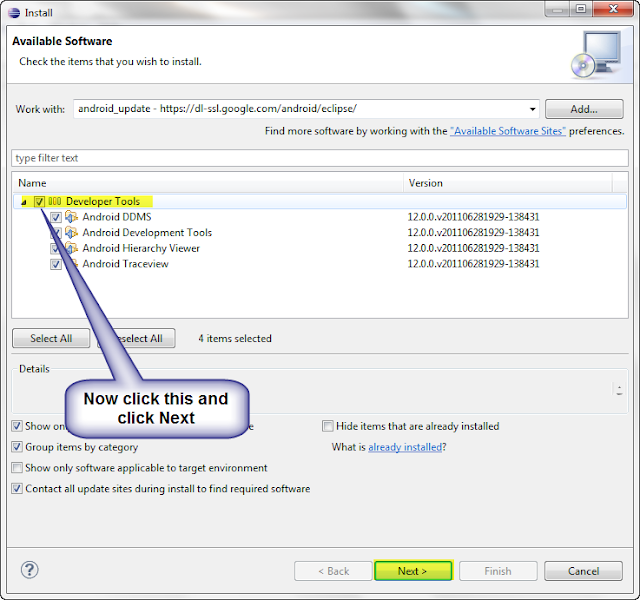Toggle the Show only latest versions checkbox
The image size is (640, 600).
click(17, 426)
